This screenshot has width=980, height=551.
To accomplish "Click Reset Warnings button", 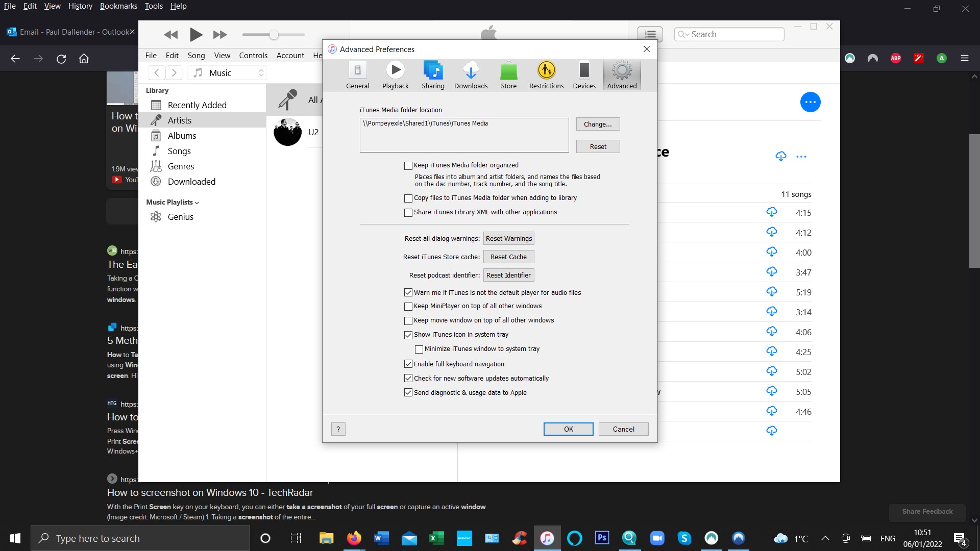I will 509,238.
